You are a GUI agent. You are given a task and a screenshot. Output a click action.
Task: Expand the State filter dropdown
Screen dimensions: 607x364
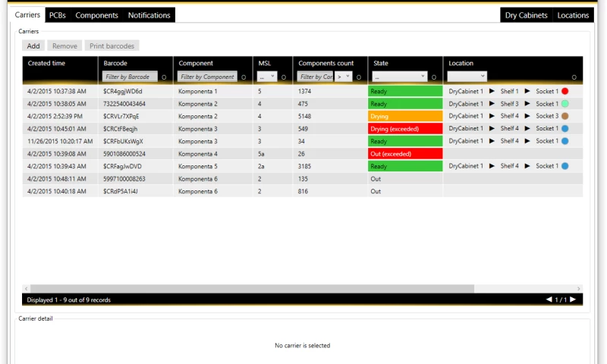[399, 77]
